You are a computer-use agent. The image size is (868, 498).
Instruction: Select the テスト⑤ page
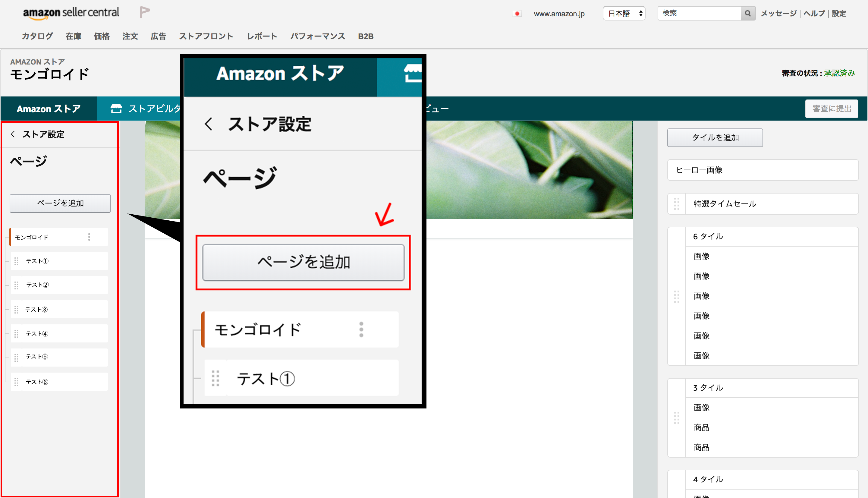[x=59, y=358]
